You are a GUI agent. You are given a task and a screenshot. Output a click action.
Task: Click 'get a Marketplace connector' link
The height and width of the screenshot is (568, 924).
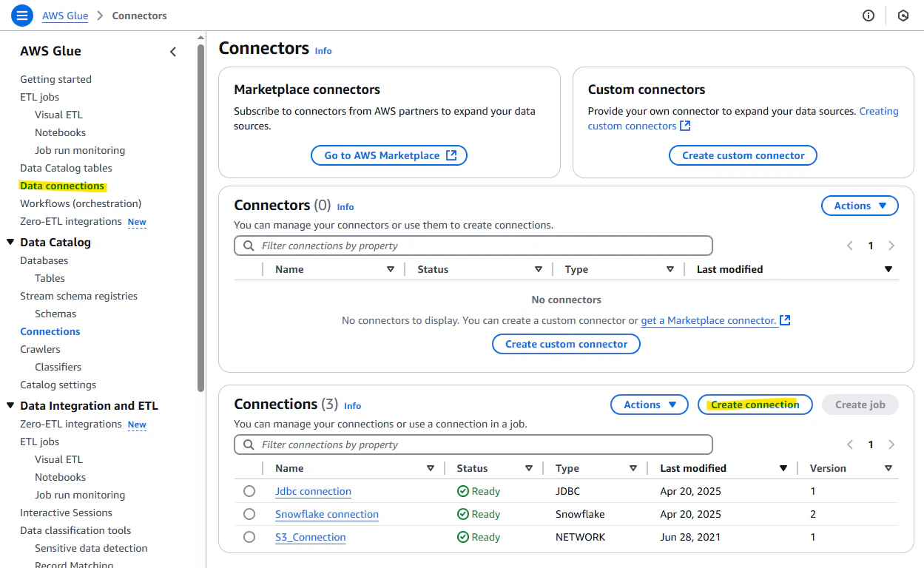click(x=708, y=320)
